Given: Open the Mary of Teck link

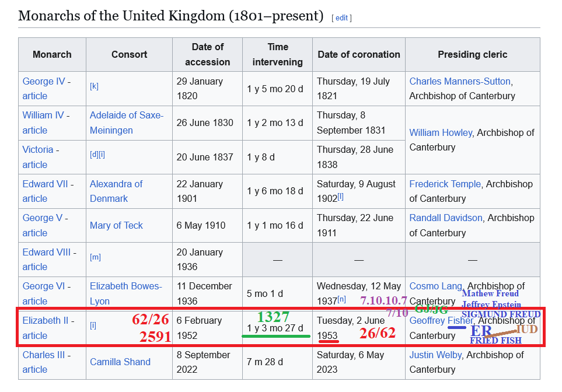Looking at the screenshot, I should (x=116, y=226).
